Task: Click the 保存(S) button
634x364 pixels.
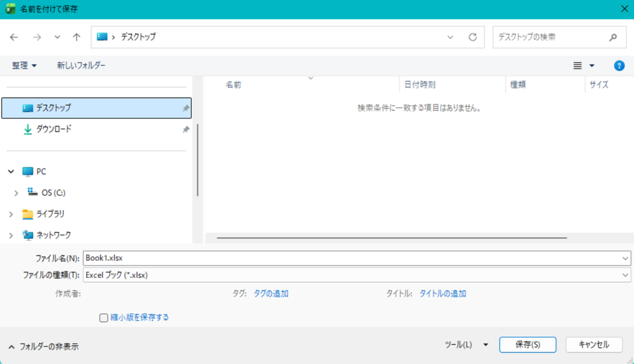Action: (528, 345)
